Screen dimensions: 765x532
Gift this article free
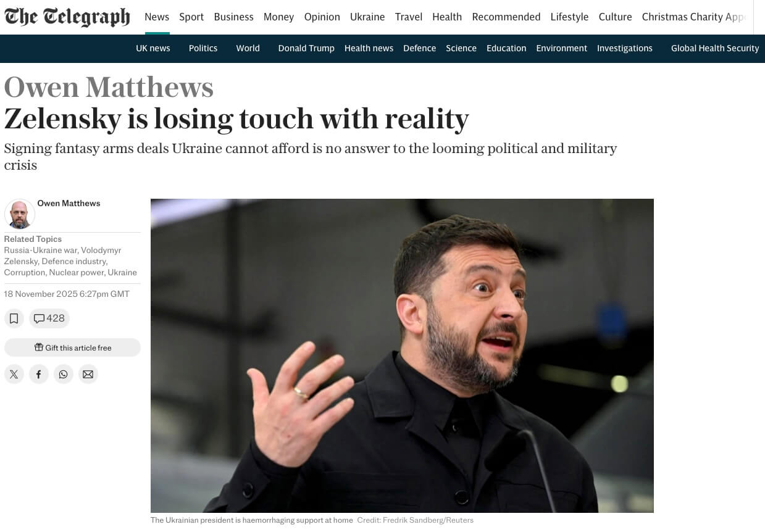[x=72, y=347]
